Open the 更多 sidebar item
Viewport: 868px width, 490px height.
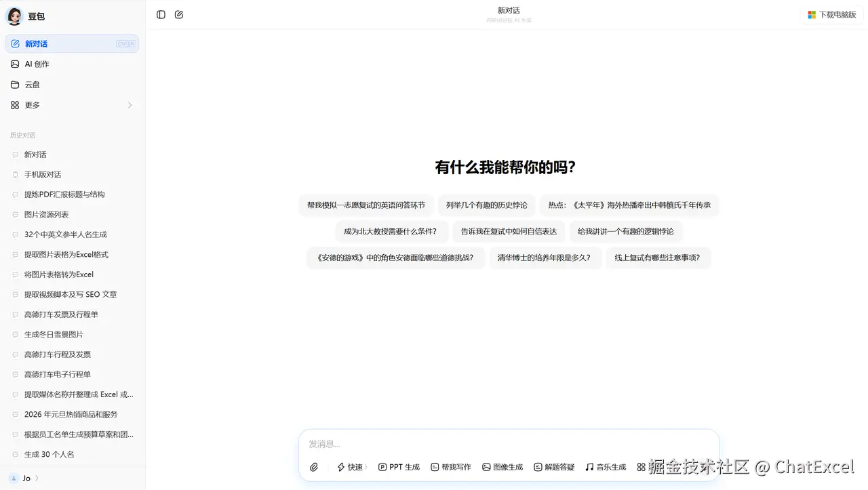72,105
